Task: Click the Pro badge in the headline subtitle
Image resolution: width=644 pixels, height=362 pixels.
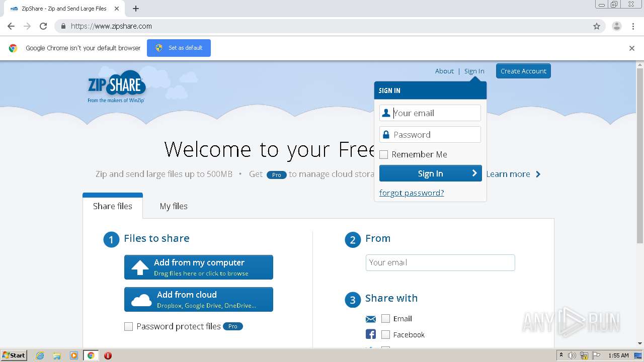Action: [x=276, y=174]
